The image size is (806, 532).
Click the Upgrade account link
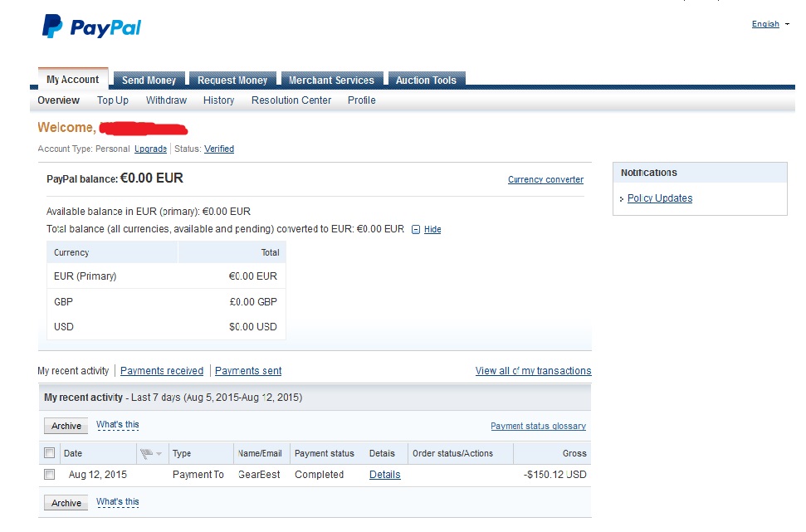pyautogui.click(x=150, y=149)
